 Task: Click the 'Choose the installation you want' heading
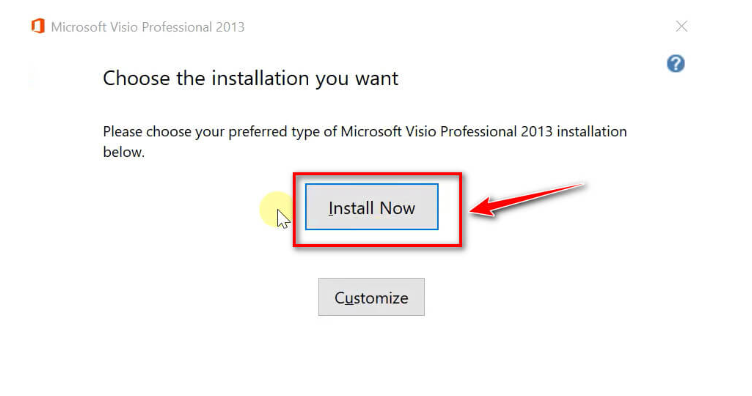250,78
